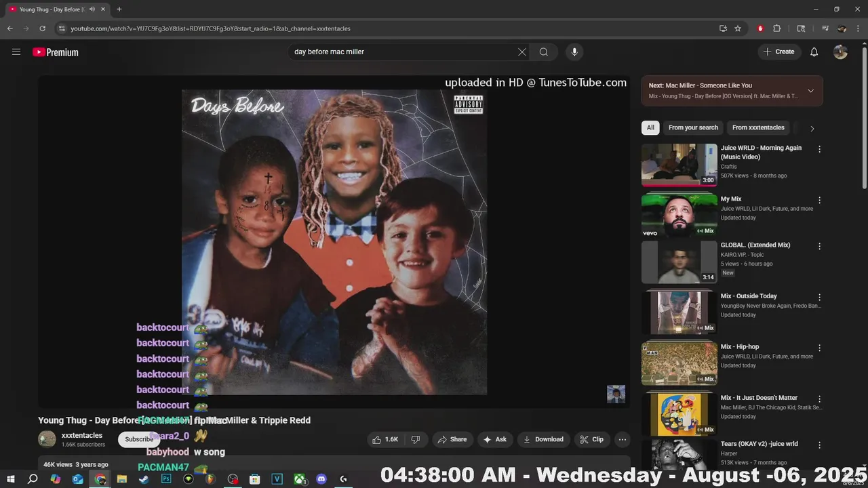Open Photoshop from taskbar
This screenshot has width=868, height=488.
[166, 479]
